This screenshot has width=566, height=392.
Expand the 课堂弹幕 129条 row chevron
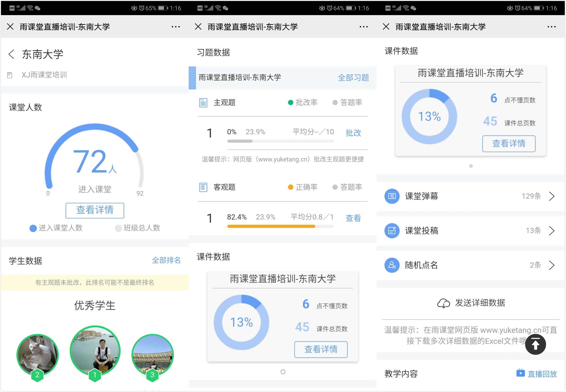pos(552,196)
